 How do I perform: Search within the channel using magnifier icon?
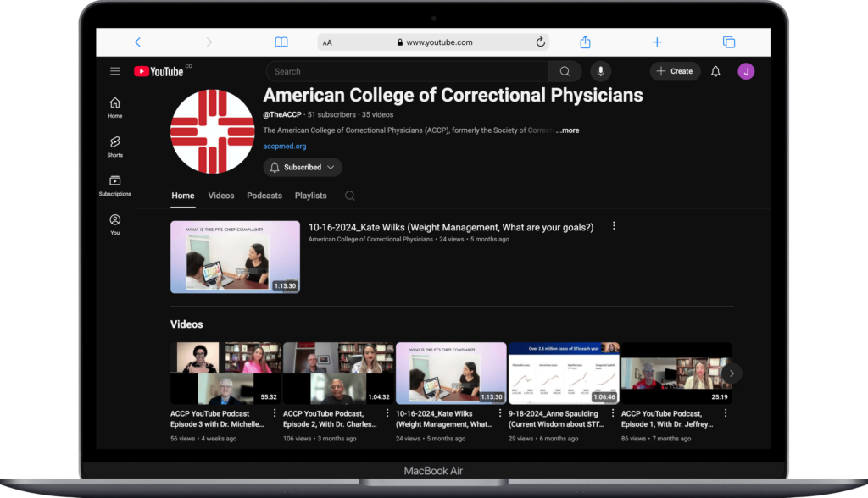pos(350,196)
